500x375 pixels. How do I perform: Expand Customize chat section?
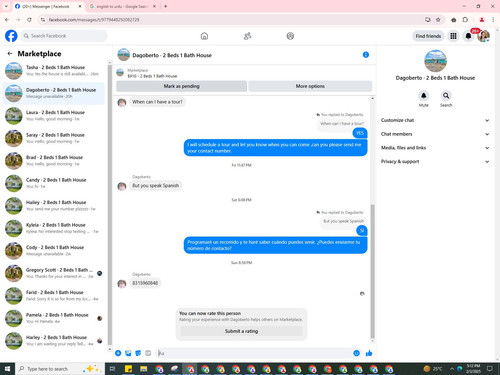click(x=435, y=120)
